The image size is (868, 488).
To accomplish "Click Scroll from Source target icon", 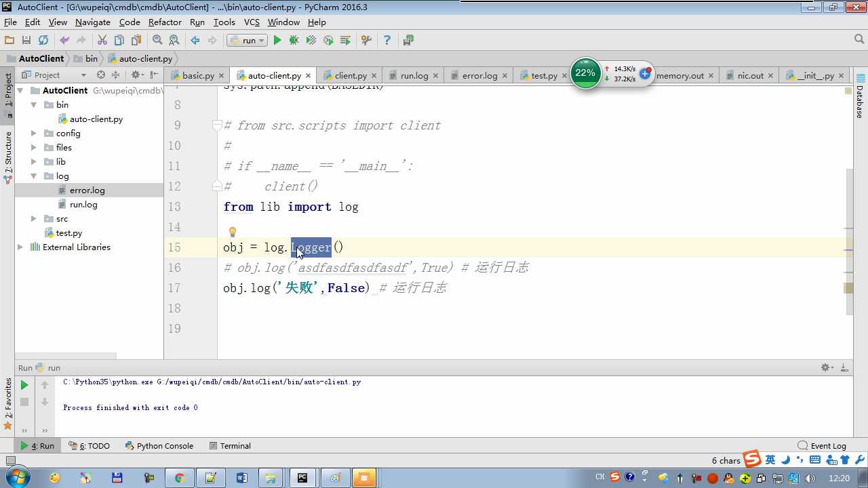I will [x=101, y=75].
